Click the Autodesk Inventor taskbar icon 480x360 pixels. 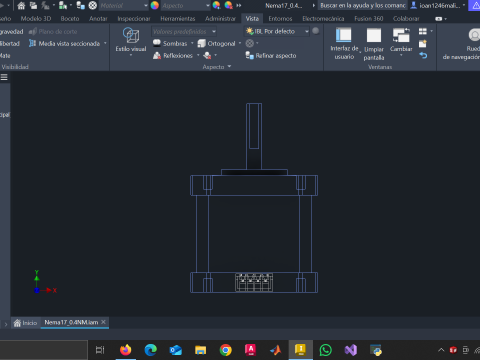tap(301, 350)
